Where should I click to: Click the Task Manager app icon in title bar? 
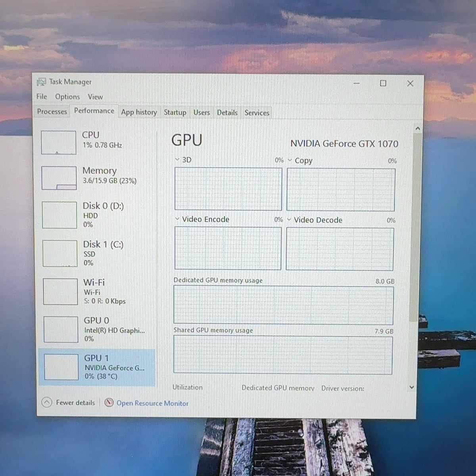(x=41, y=82)
